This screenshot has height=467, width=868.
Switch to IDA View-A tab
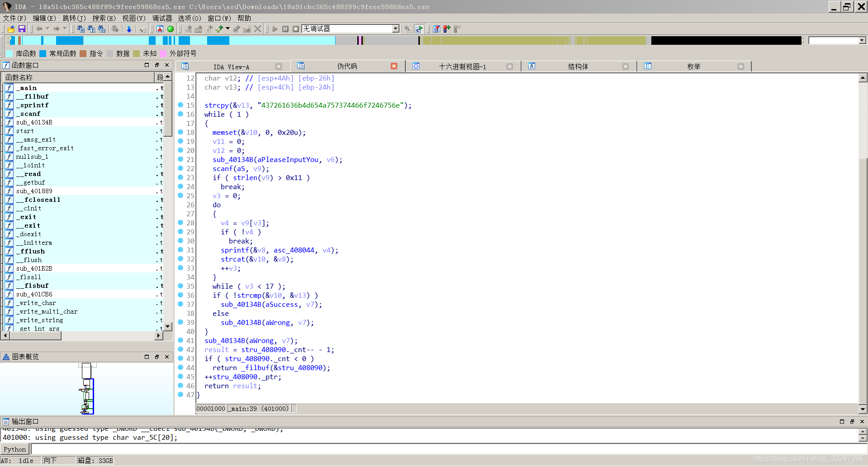(231, 67)
